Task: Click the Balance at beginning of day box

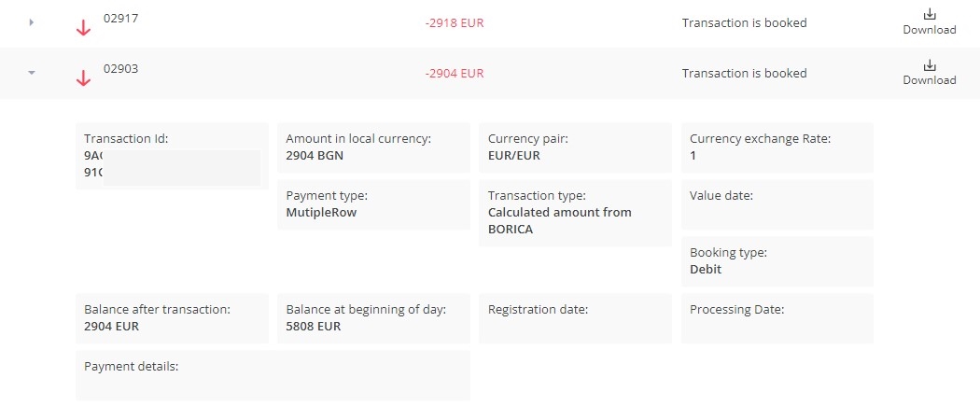Action: click(x=373, y=318)
